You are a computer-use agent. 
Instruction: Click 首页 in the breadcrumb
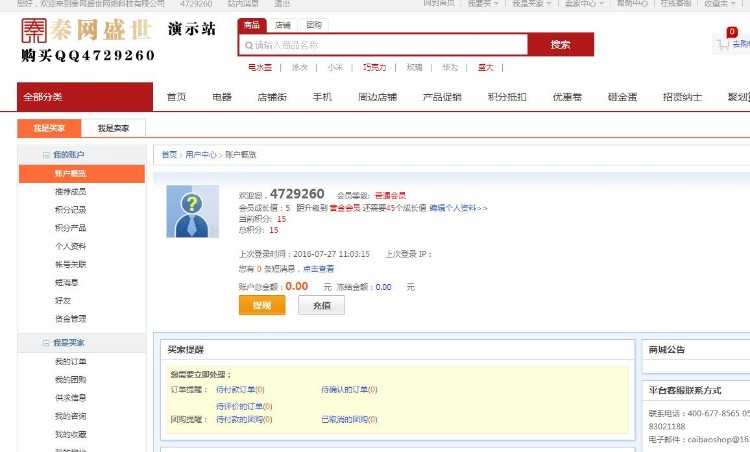point(169,154)
